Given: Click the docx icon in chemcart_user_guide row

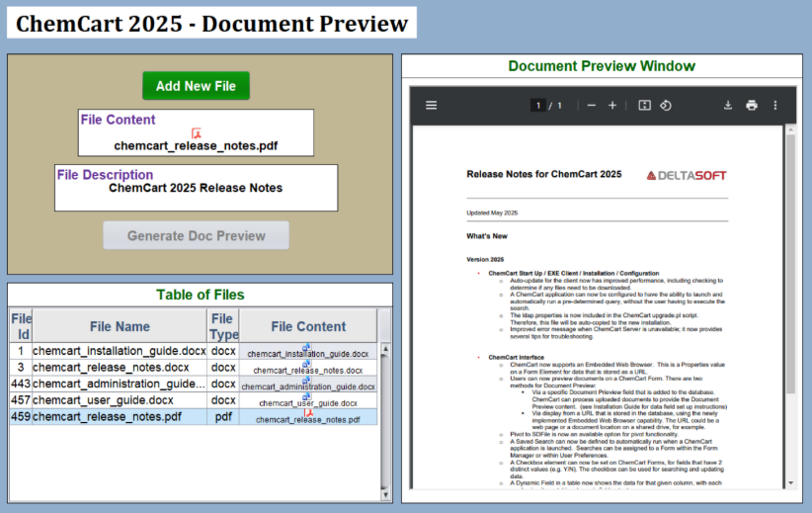Looking at the screenshot, I should [306, 397].
